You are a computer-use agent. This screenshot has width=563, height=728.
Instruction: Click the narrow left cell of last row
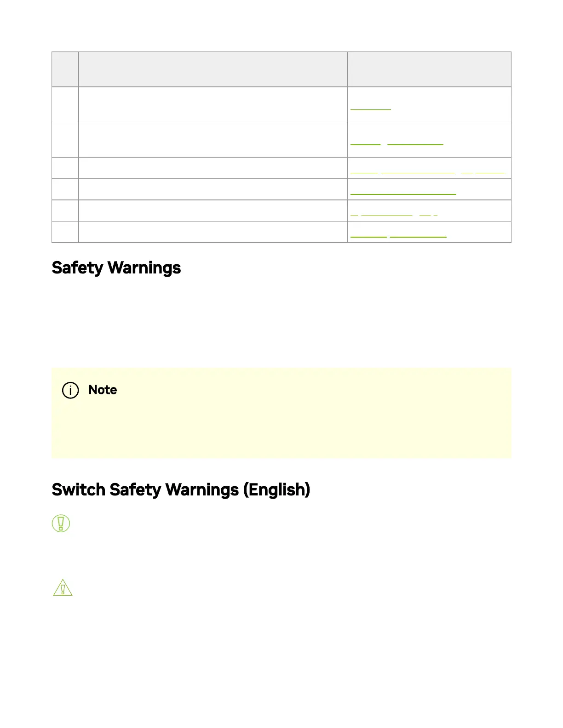pyautogui.click(x=65, y=232)
